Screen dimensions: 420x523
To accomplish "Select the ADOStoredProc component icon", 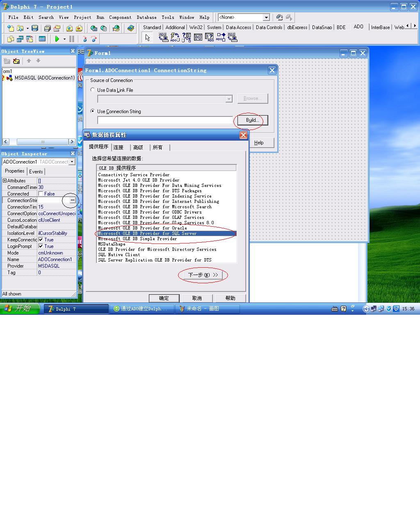I will (x=221, y=37).
